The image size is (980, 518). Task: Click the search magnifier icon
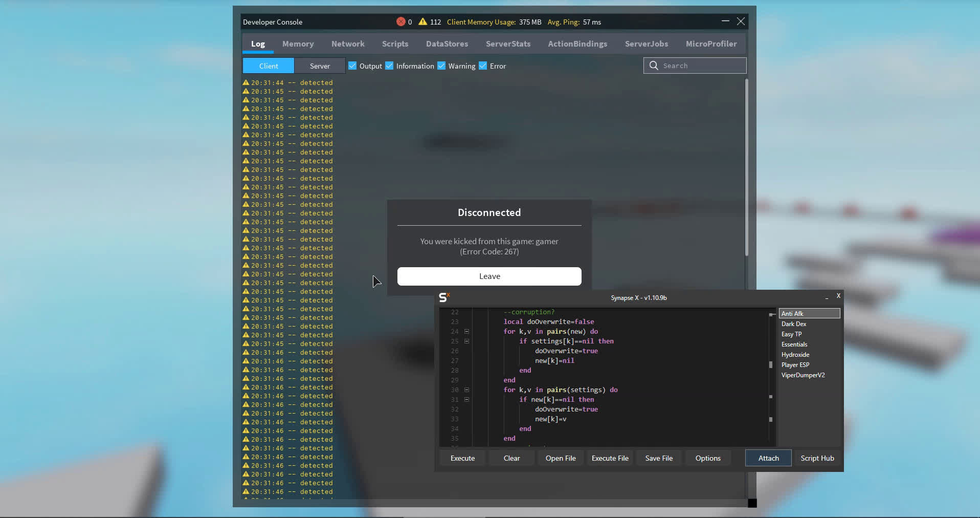point(654,66)
